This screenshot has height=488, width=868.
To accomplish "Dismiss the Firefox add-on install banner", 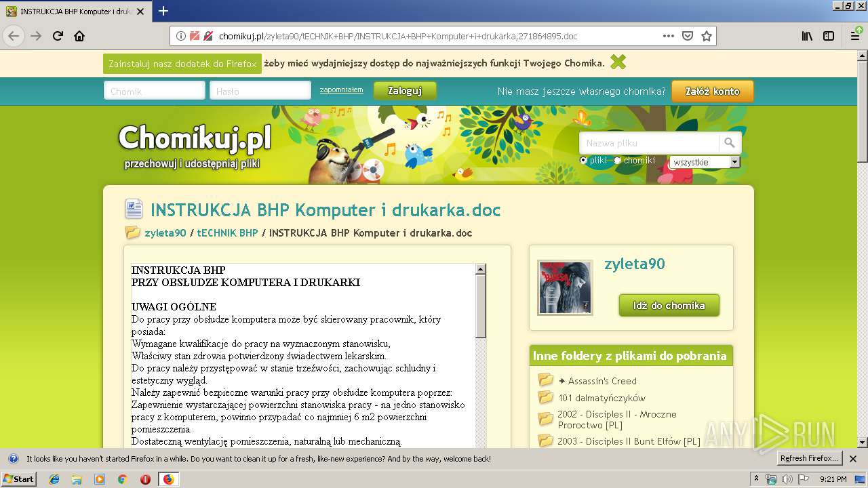I will (618, 62).
